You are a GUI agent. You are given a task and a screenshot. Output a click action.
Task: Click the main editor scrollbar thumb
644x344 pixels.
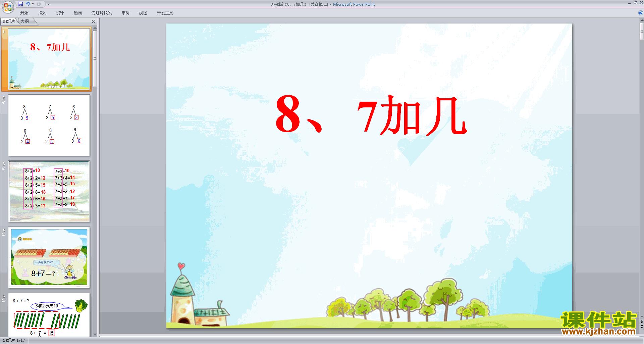click(x=642, y=32)
